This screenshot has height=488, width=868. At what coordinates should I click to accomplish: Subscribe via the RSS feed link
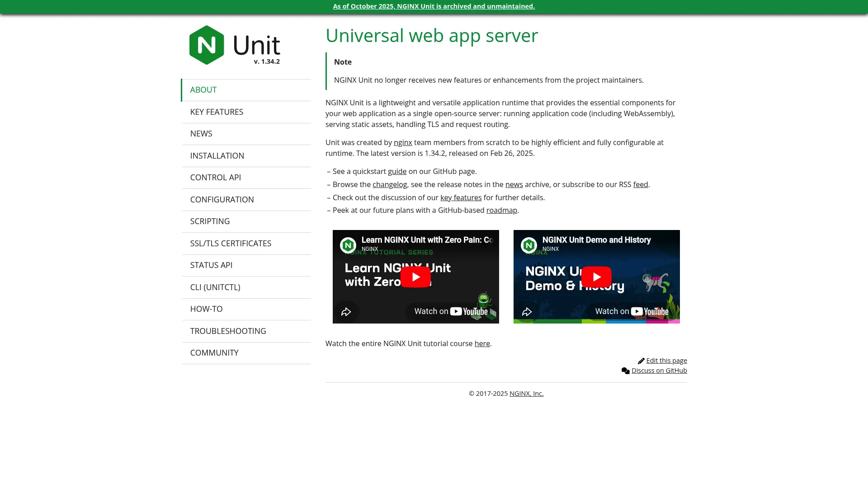tap(641, 185)
